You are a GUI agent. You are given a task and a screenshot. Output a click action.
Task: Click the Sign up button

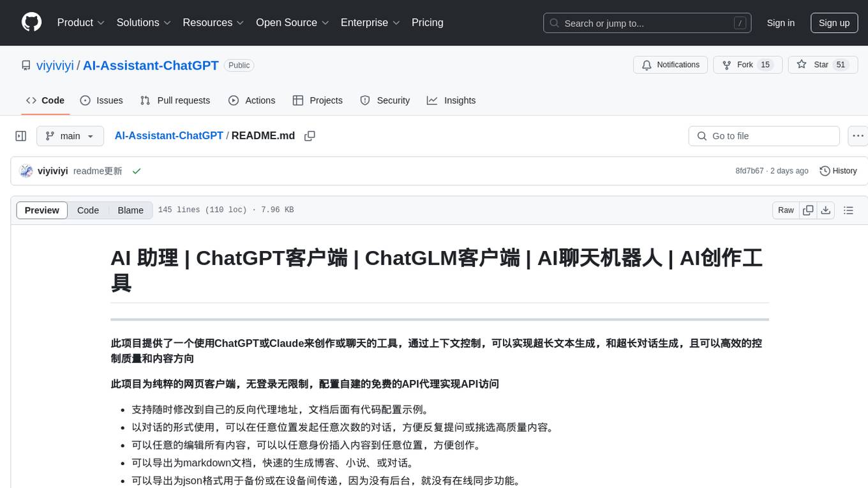coord(834,23)
